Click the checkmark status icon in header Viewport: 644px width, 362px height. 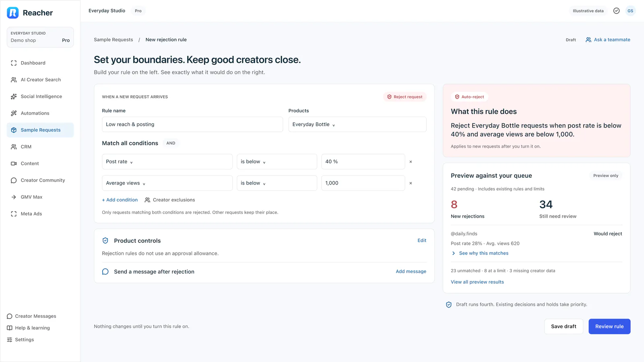point(616,11)
